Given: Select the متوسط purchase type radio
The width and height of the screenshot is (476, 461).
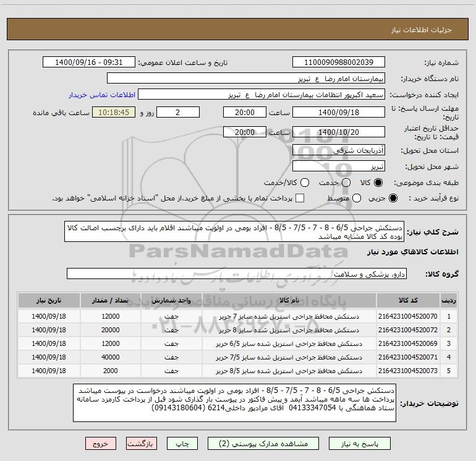Looking at the screenshot, I should click(357, 198).
